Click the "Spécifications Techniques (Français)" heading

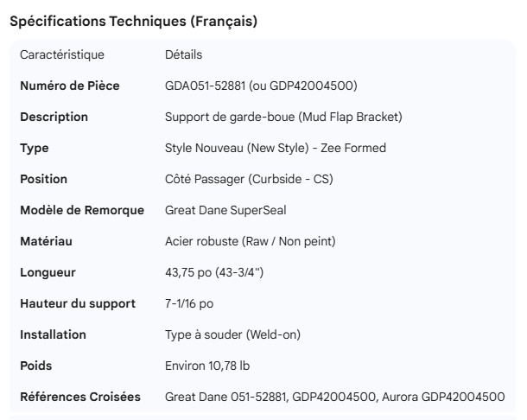[x=133, y=22]
